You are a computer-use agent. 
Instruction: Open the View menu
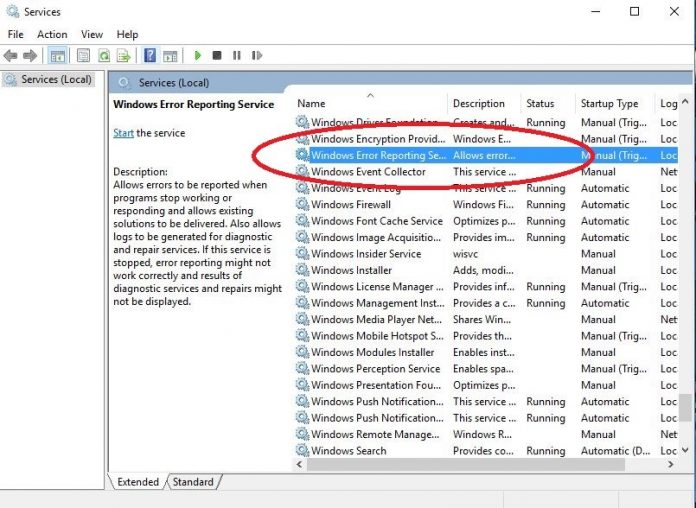click(92, 34)
